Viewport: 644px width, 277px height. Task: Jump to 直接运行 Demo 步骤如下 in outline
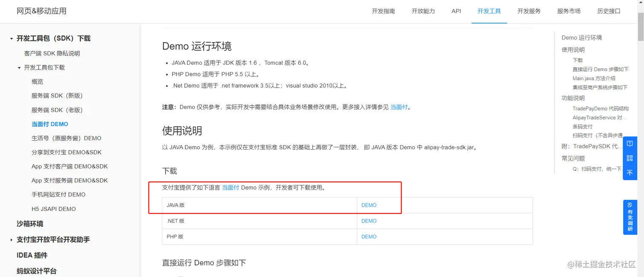pos(601,69)
